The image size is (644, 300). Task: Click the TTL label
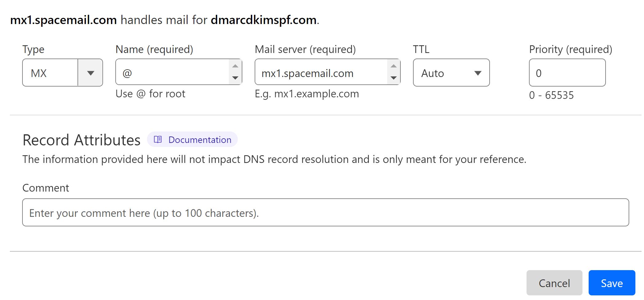(421, 49)
